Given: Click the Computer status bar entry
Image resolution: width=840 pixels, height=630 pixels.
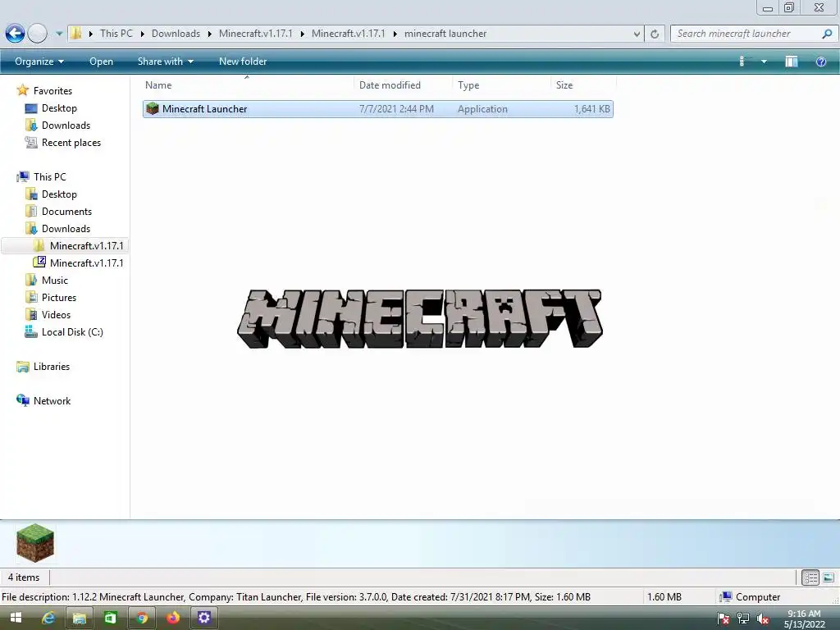Looking at the screenshot, I should pyautogui.click(x=751, y=597).
